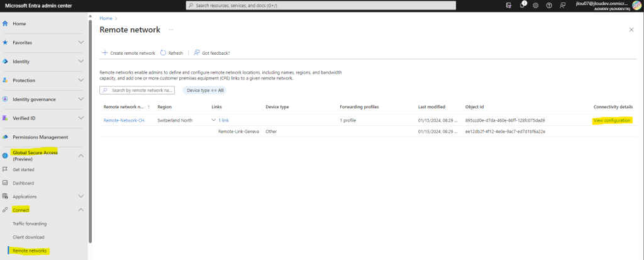This screenshot has height=260, width=644.
Task: Open the Remote-Network-CH link
Action: coord(124,120)
